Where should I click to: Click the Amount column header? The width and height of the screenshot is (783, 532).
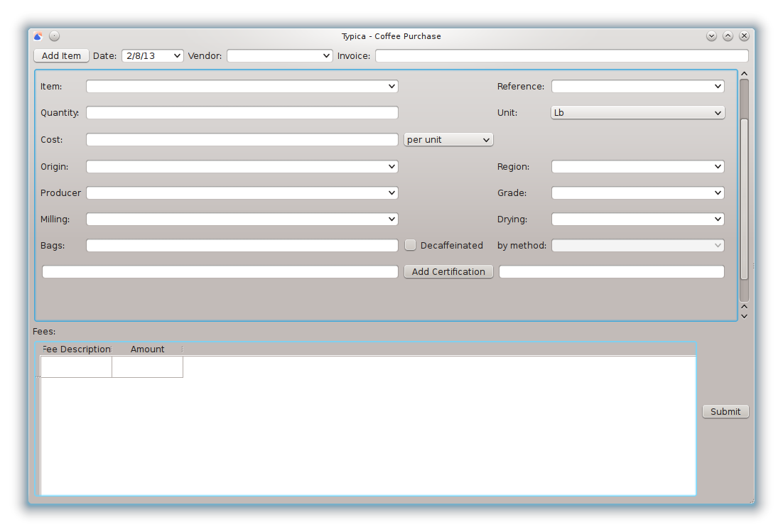tap(147, 349)
